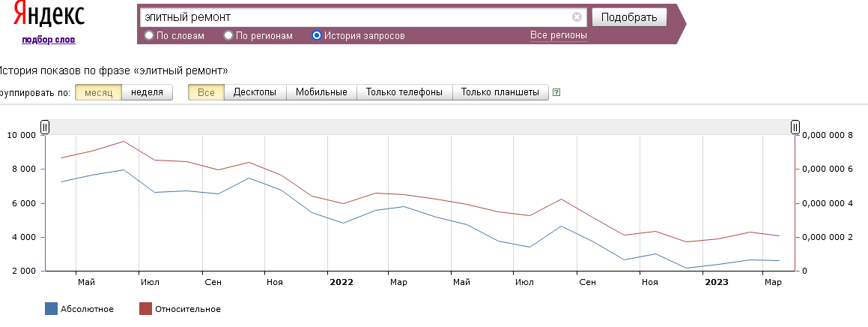Show Только телефоны statistics
868x327 pixels.
pos(404,92)
